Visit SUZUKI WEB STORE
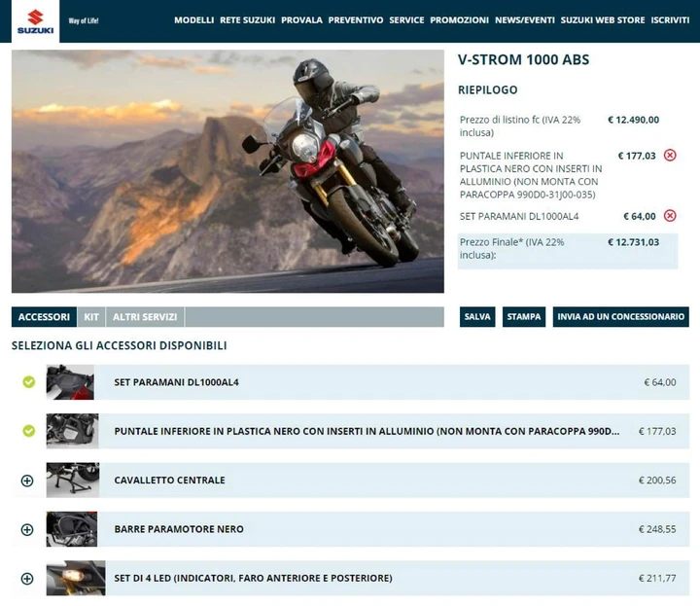 point(603,20)
